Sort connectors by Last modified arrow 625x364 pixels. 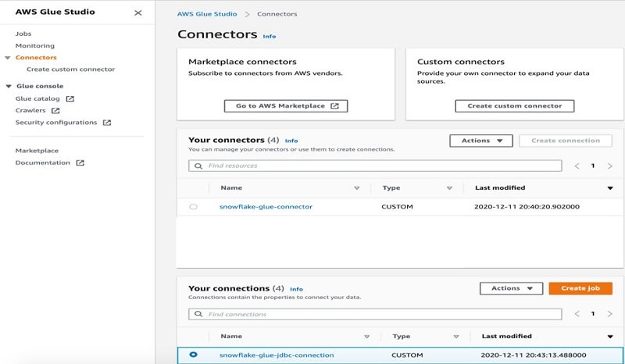(610, 188)
